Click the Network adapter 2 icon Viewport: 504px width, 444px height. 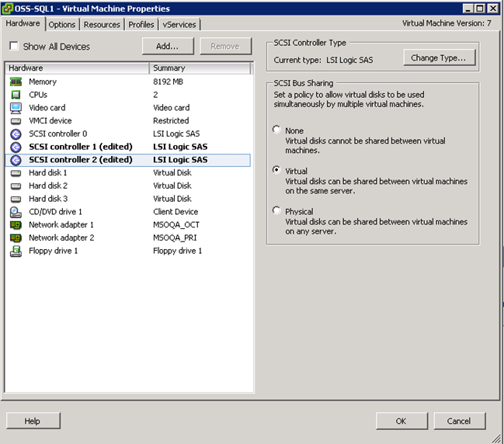point(16,238)
